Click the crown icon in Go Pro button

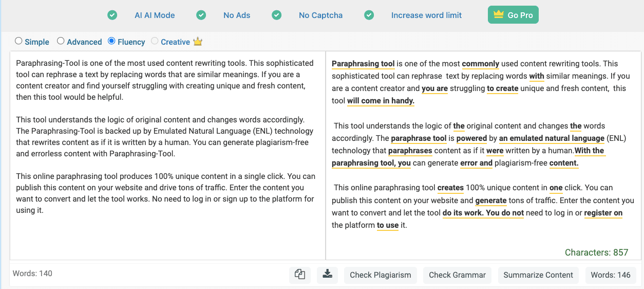[498, 15]
